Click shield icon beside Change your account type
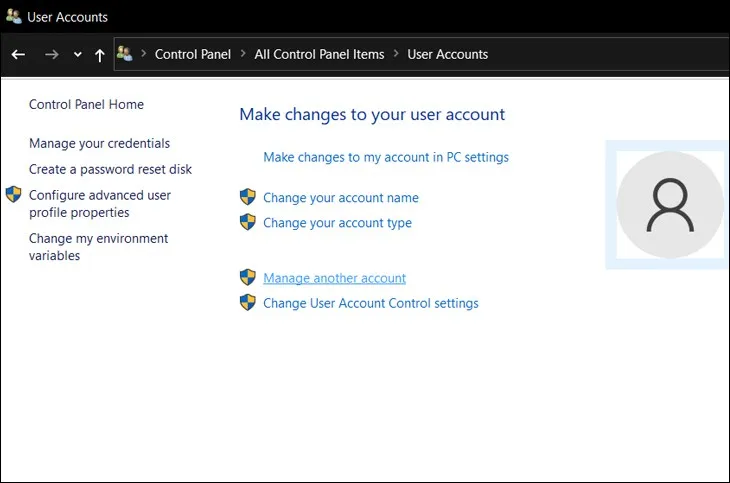The image size is (730, 483). 248,222
